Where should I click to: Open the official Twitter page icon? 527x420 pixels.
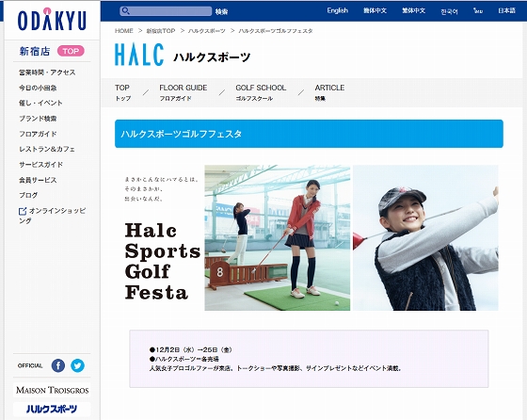pyautogui.click(x=77, y=365)
